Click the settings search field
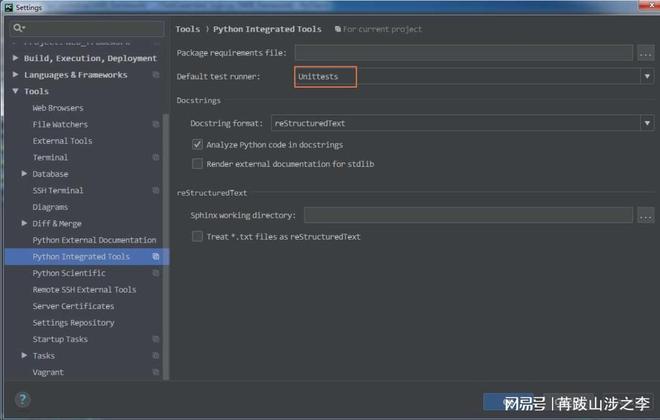The image size is (660, 420). 87,28
